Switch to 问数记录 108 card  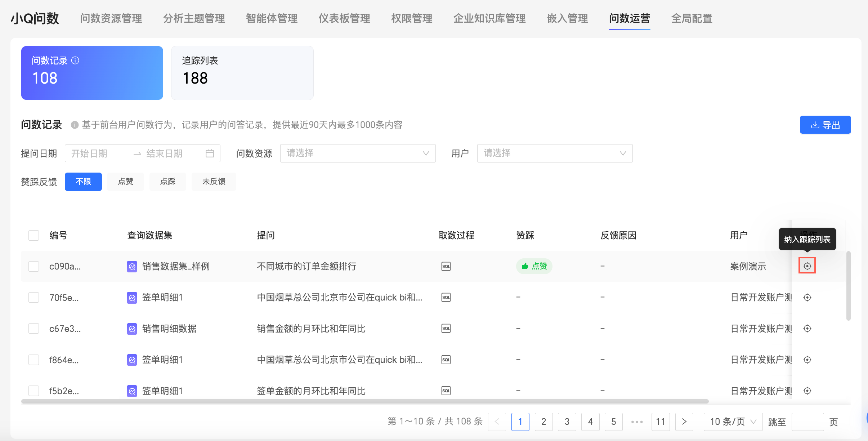92,73
